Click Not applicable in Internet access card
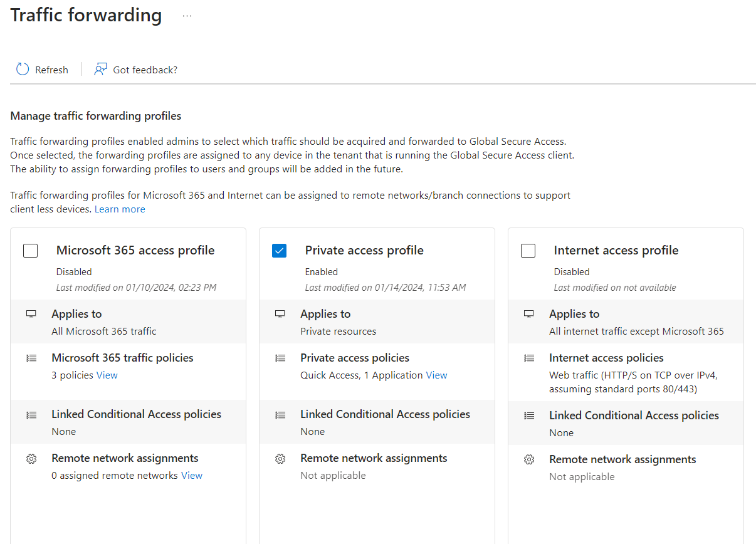Image resolution: width=756 pixels, height=544 pixels. [x=582, y=477]
